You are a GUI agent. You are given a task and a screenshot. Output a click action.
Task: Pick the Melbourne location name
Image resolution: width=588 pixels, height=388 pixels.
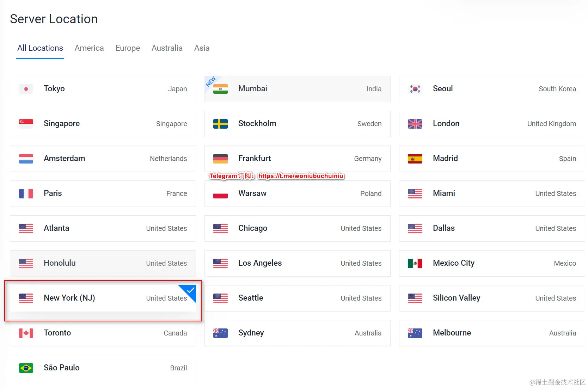pyautogui.click(x=452, y=333)
